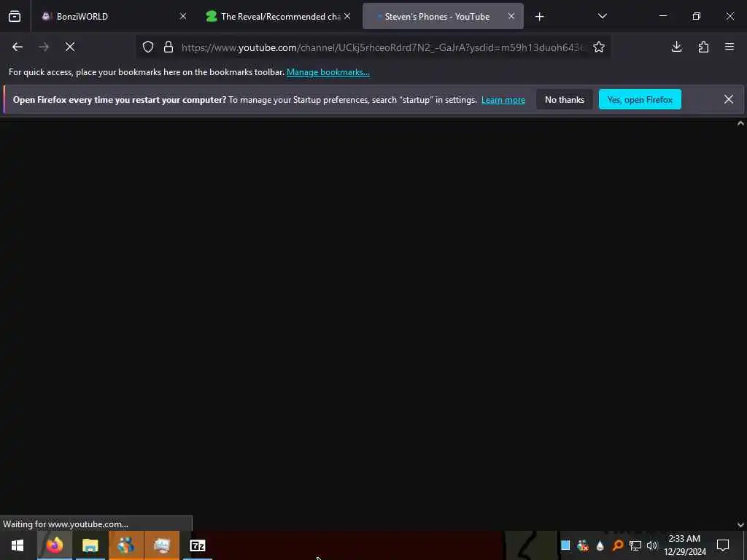Decline with No thanks button
747x560 pixels.
click(x=565, y=99)
